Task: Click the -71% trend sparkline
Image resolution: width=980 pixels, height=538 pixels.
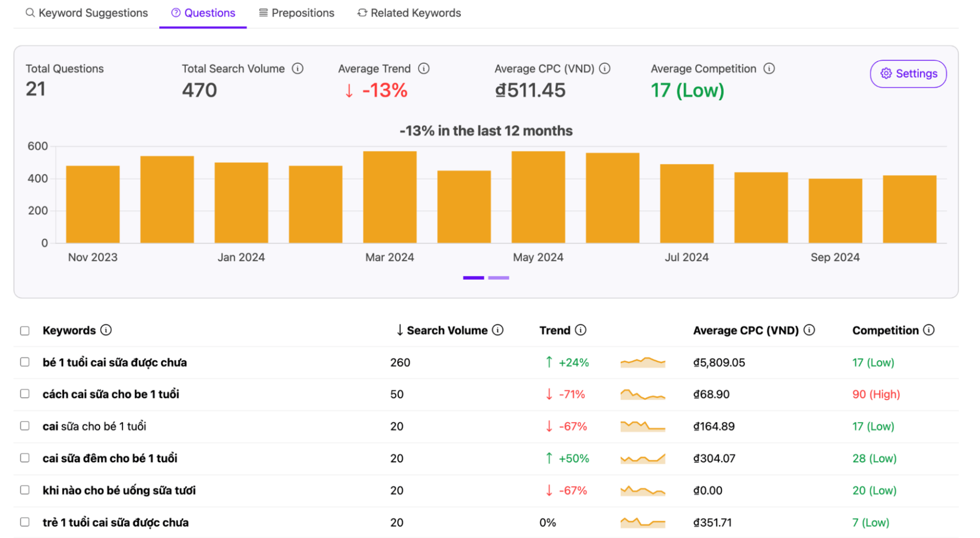Action: pyautogui.click(x=643, y=394)
